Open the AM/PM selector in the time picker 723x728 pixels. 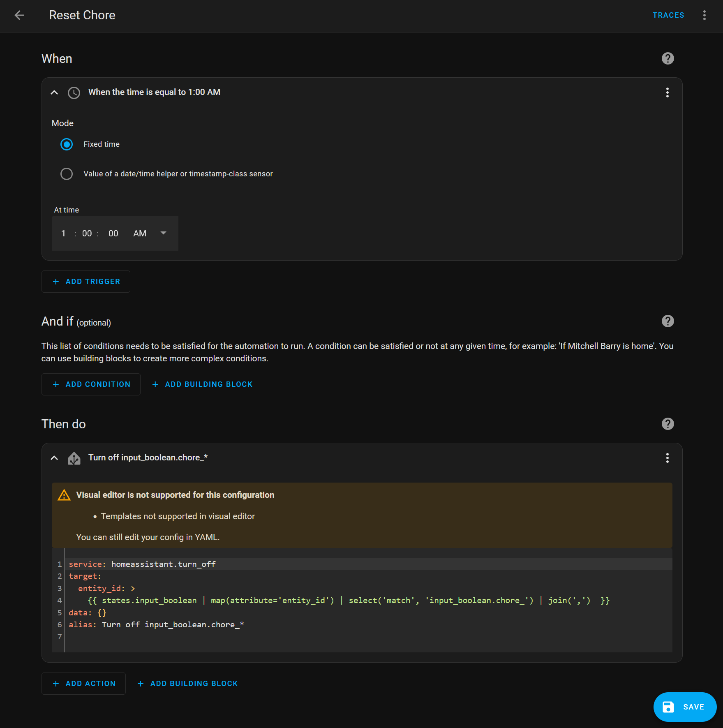[163, 233]
